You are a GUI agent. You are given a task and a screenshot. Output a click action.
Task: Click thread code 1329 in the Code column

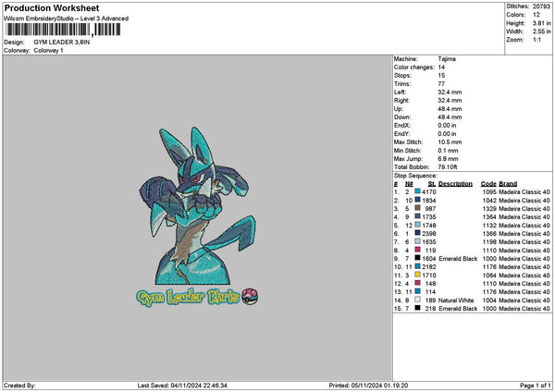(489, 209)
